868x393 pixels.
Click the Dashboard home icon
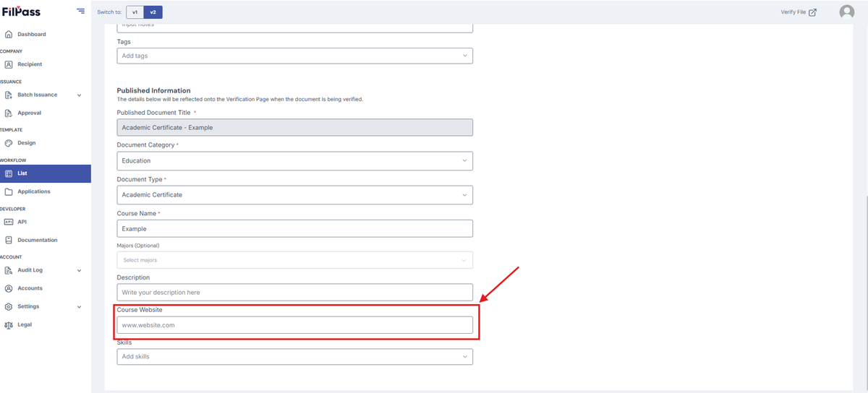tap(9, 34)
